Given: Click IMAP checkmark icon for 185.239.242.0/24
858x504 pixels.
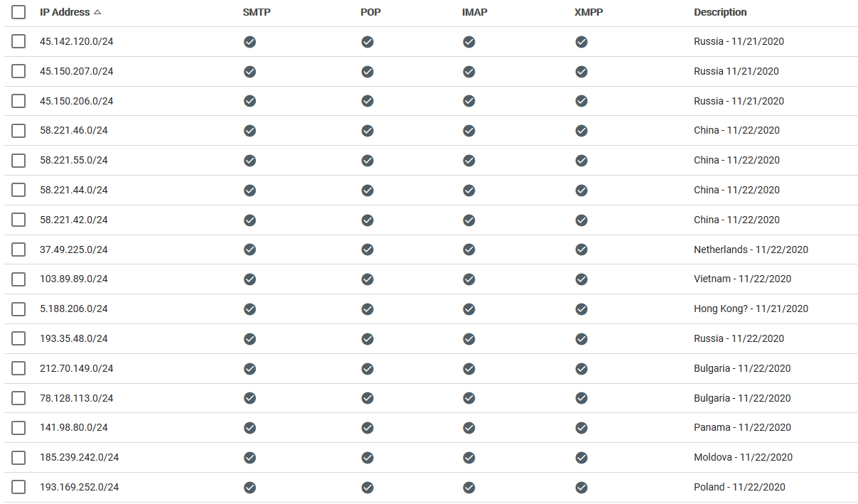Looking at the screenshot, I should 468,458.
